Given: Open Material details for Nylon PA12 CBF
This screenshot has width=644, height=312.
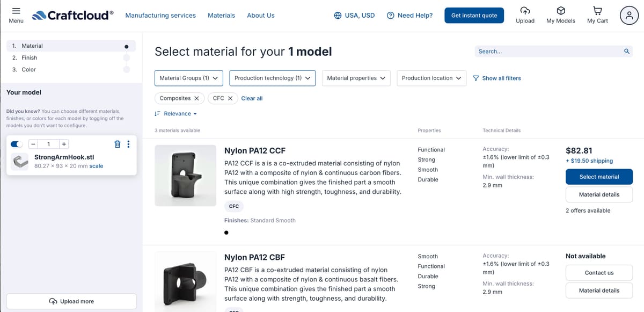Looking at the screenshot, I should tap(599, 291).
